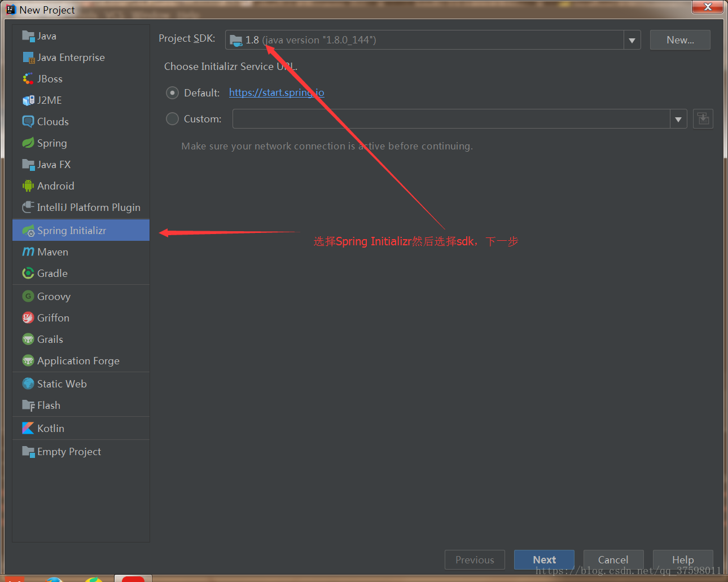Click the Gradle icon

point(28,274)
